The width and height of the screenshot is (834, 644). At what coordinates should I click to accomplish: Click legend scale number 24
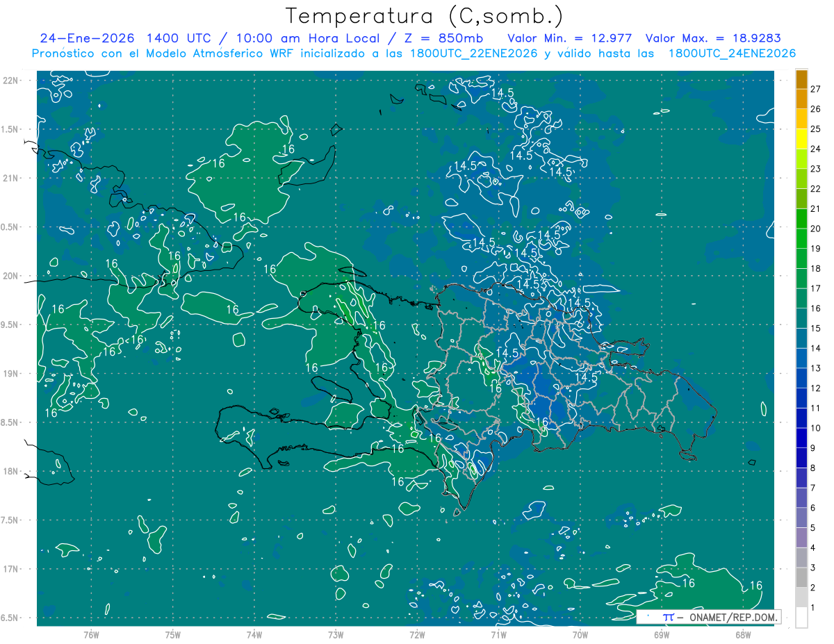pos(816,149)
